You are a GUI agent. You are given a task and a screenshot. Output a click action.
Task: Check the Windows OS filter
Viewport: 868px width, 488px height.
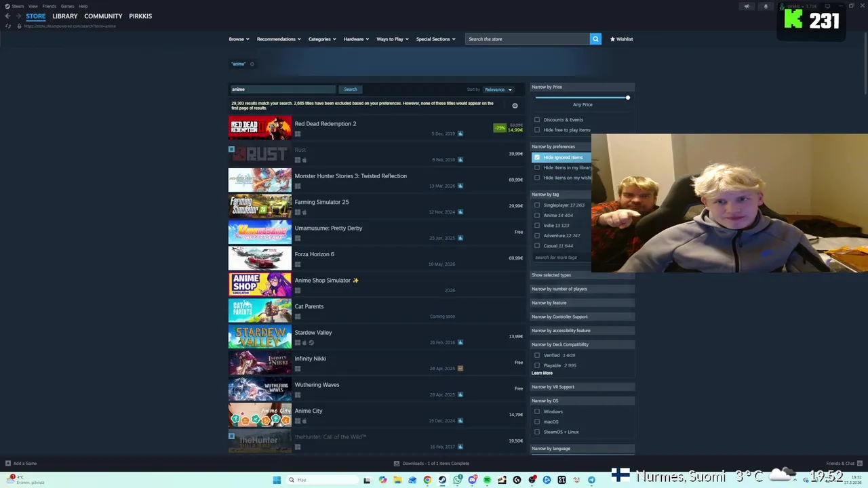537,411
